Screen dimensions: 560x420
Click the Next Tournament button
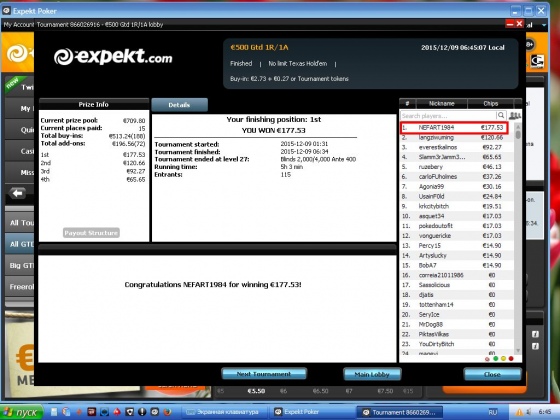click(x=264, y=374)
